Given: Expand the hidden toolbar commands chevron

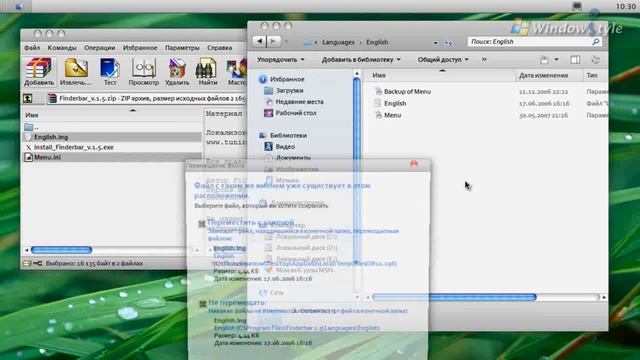Looking at the screenshot, I should pyautogui.click(x=484, y=60).
